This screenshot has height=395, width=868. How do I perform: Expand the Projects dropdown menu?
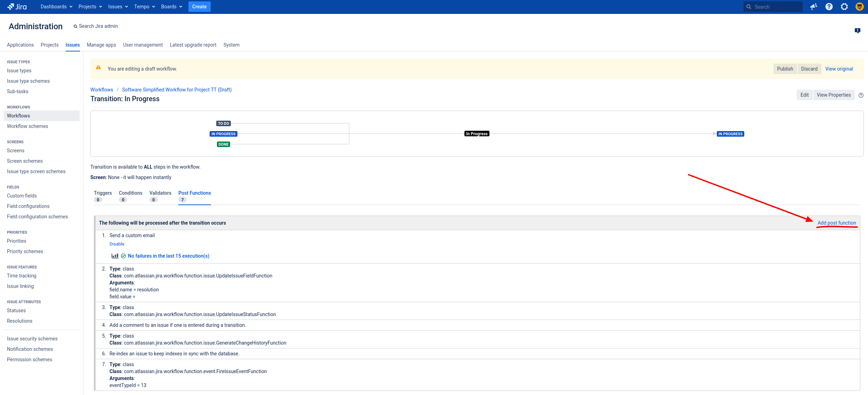[x=90, y=7]
